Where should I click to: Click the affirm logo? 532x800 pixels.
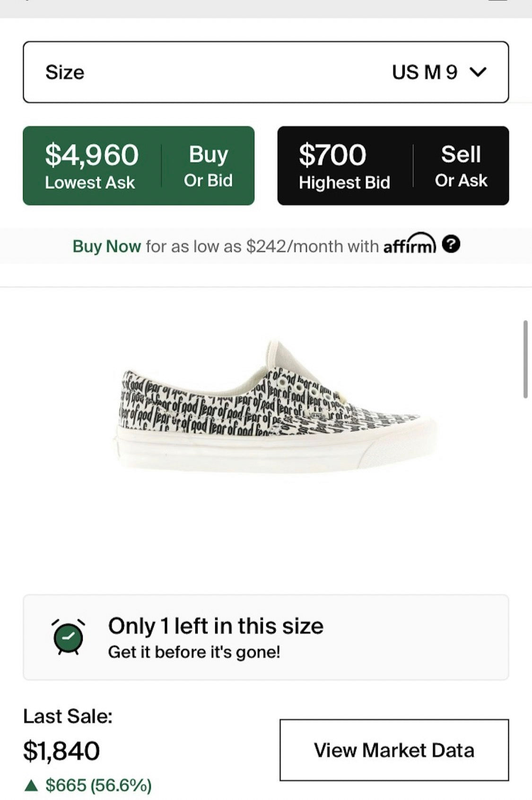(410, 244)
